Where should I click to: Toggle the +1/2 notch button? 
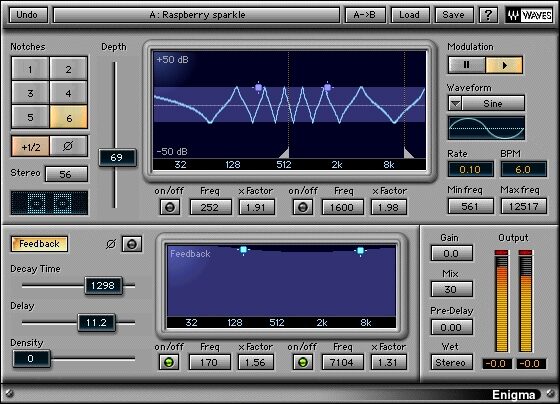coord(30,146)
